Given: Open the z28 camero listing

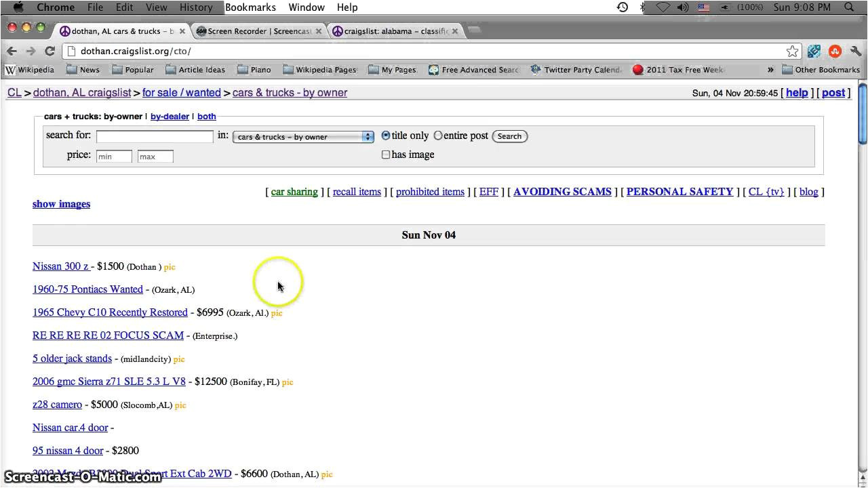Looking at the screenshot, I should (57, 405).
